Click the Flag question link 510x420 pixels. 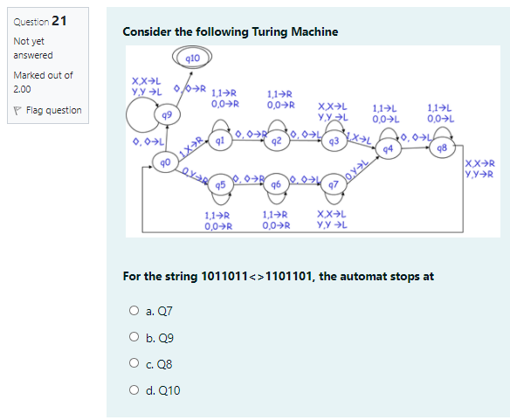53,110
